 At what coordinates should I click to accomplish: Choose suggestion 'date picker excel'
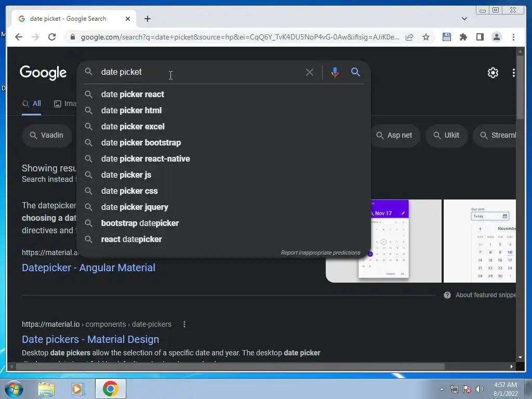pyautogui.click(x=224, y=127)
